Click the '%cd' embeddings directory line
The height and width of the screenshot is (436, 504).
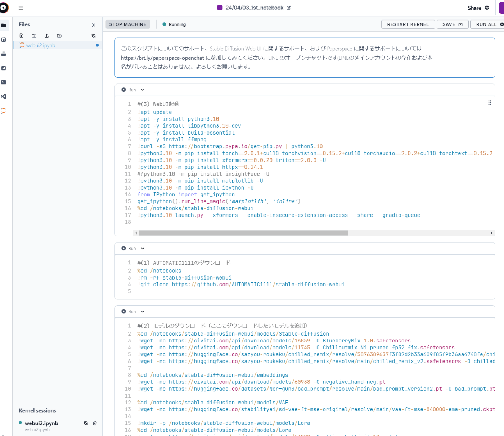tap(213, 375)
